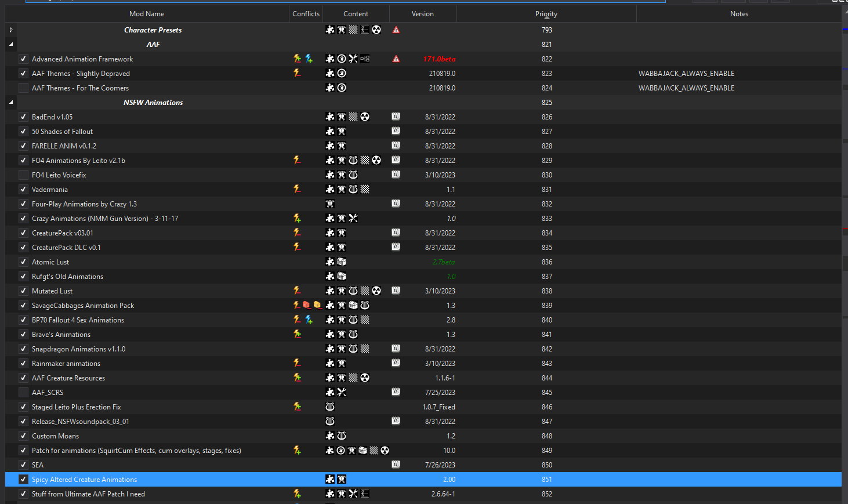This screenshot has width=848, height=504.
Task: Click the notes icon on the SEA row
Action: pyautogui.click(x=396, y=465)
